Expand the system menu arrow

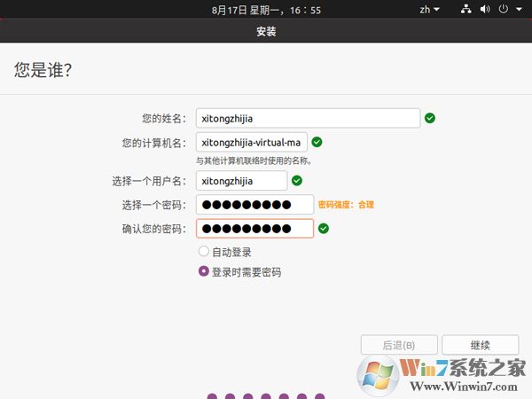(x=519, y=10)
